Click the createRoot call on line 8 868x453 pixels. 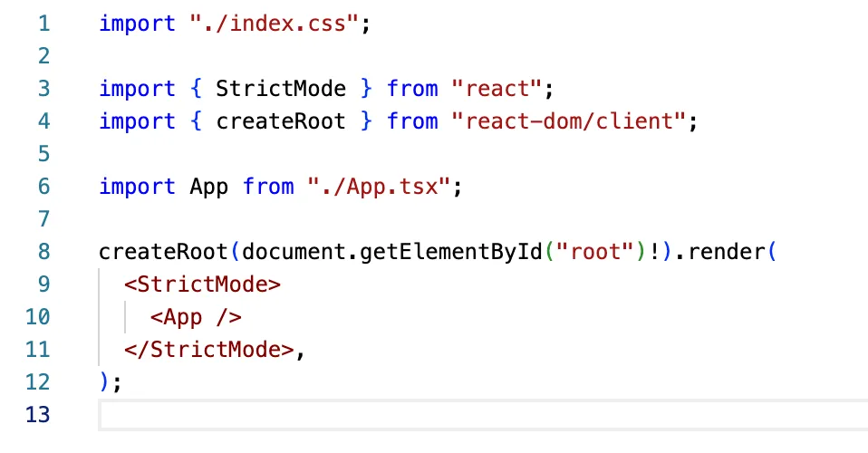coord(163,252)
